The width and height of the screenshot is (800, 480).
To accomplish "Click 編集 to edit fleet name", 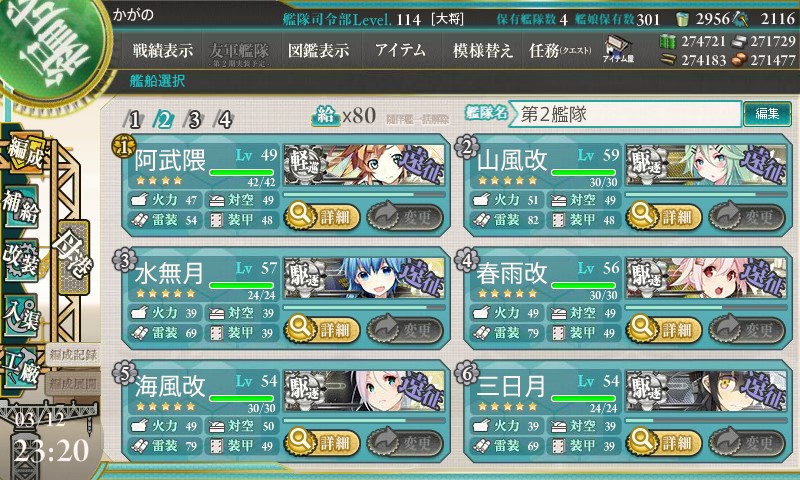I will pyautogui.click(x=767, y=114).
